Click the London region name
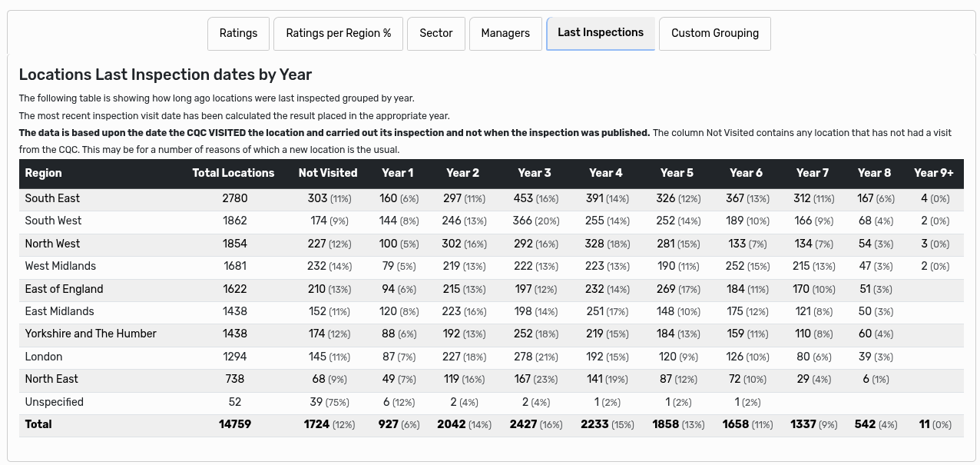This screenshot has height=465, width=980. (x=44, y=357)
